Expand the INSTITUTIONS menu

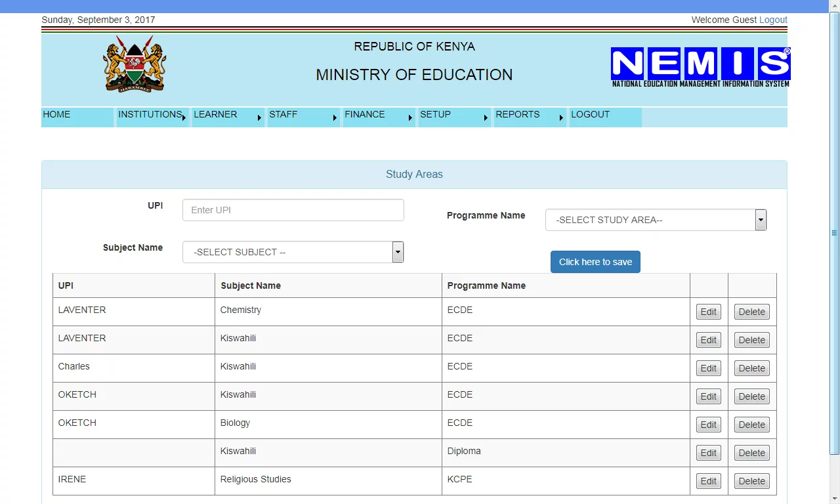152,115
